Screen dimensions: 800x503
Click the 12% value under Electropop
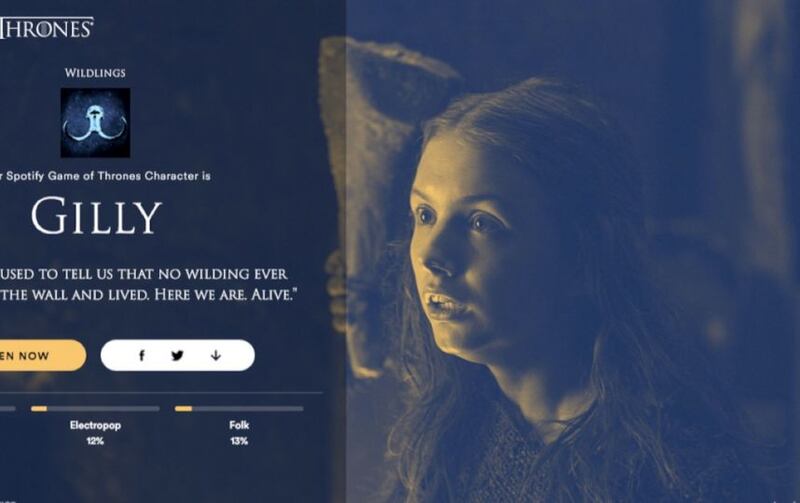tap(95, 441)
